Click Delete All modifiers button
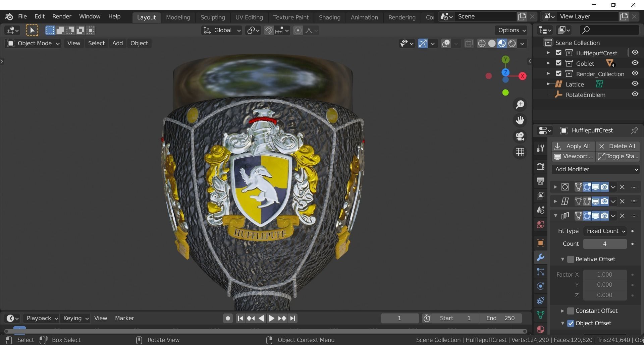The width and height of the screenshot is (644, 345). pyautogui.click(x=617, y=146)
